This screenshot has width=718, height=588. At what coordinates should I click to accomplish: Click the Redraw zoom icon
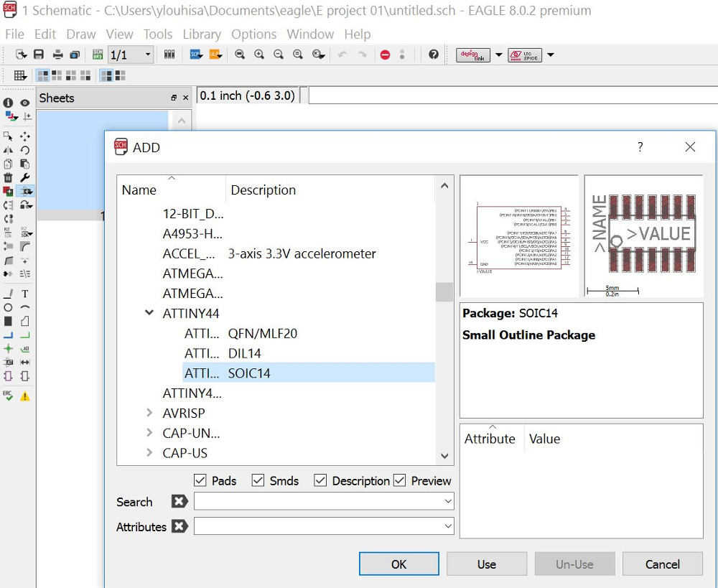298,55
